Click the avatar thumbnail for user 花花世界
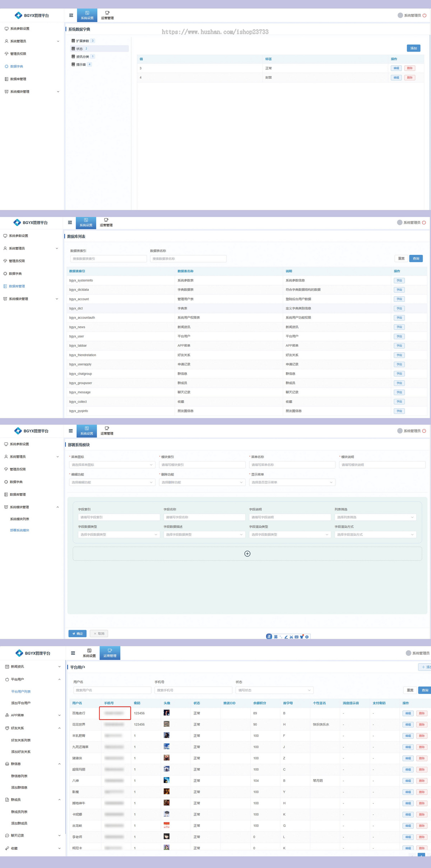This screenshot has height=868, width=431. 167,724
